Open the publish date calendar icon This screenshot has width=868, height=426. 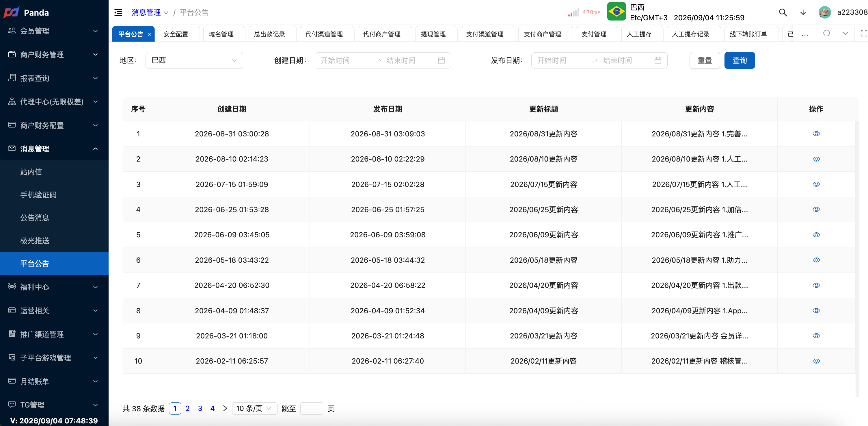coord(658,60)
